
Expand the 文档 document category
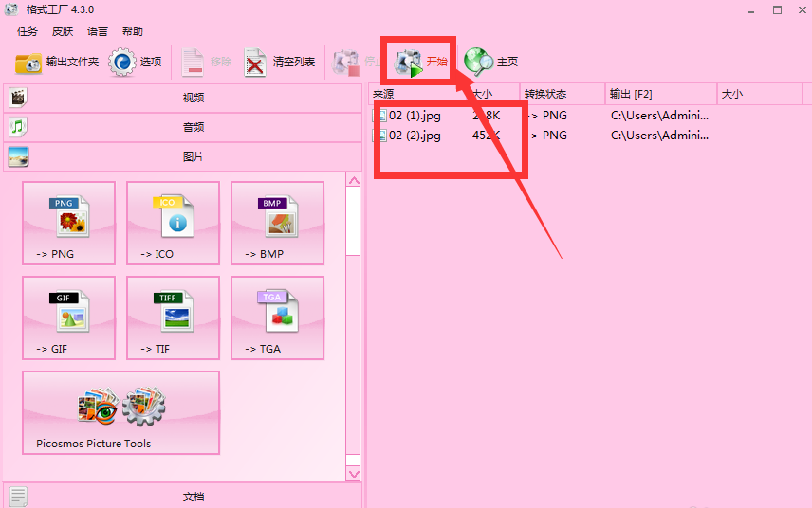[x=183, y=497]
